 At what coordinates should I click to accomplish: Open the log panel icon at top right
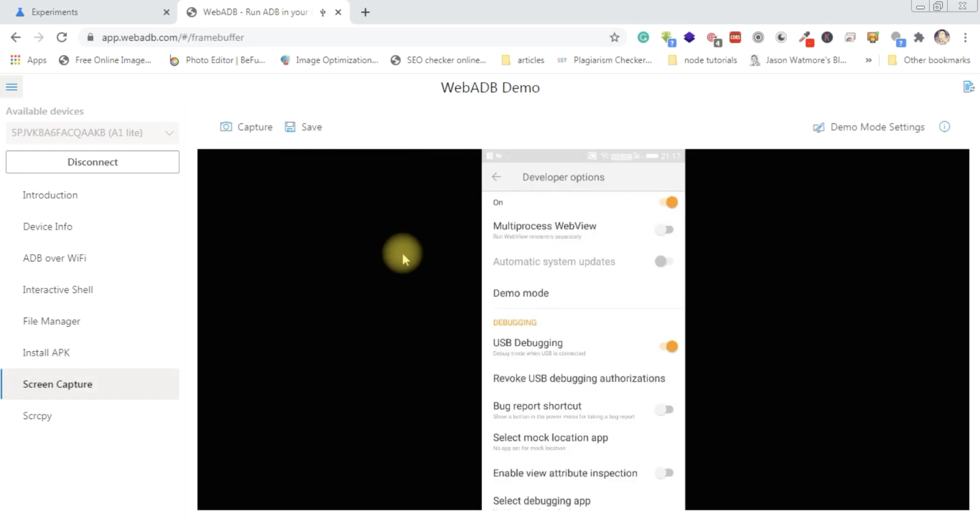pyautogui.click(x=969, y=87)
